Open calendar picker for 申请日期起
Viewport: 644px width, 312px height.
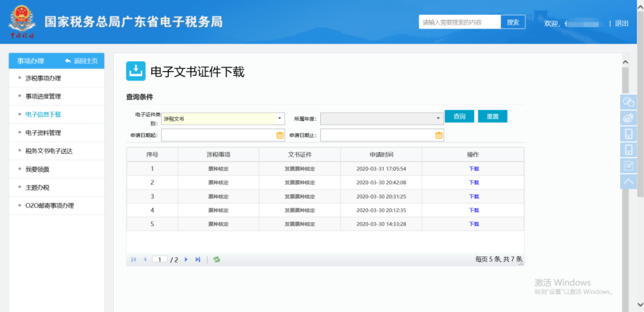[x=280, y=135]
